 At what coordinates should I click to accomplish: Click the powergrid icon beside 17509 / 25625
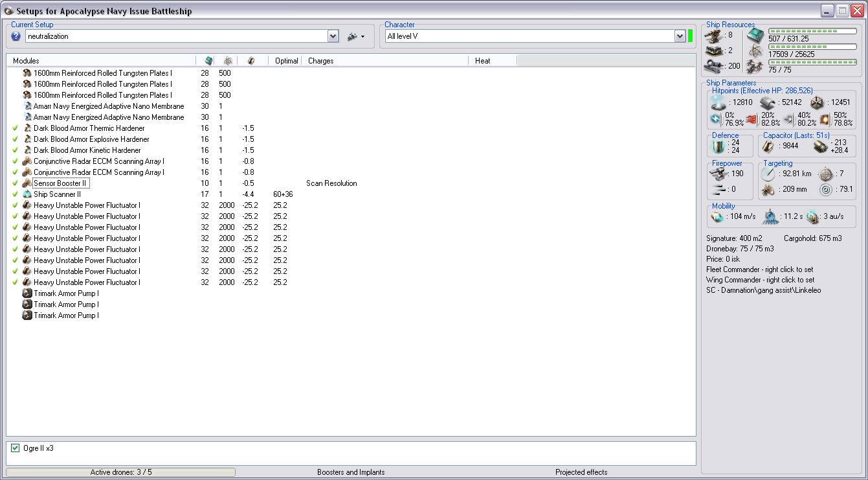[x=755, y=51]
